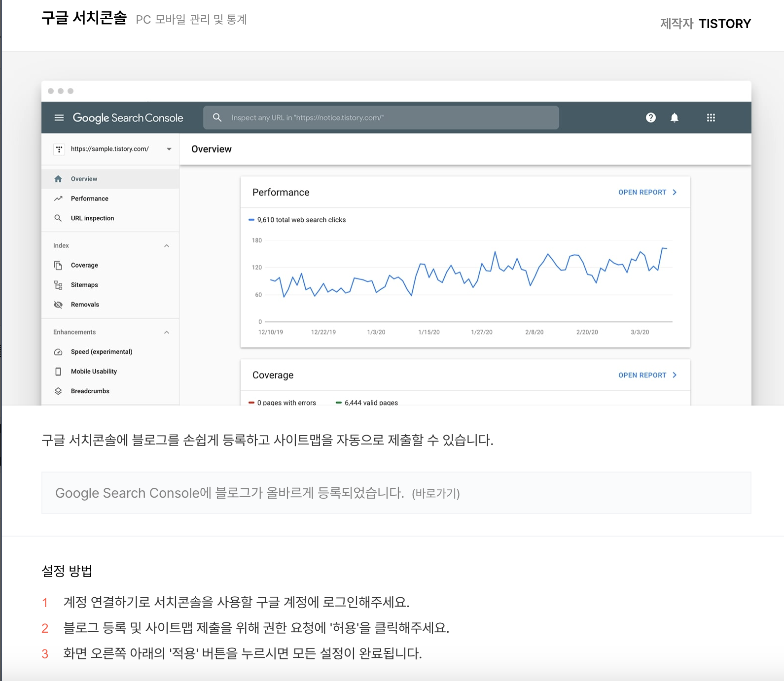Click the property favicon beside sample.tistory.com
Screen dimensions: 784x681
click(x=59, y=149)
